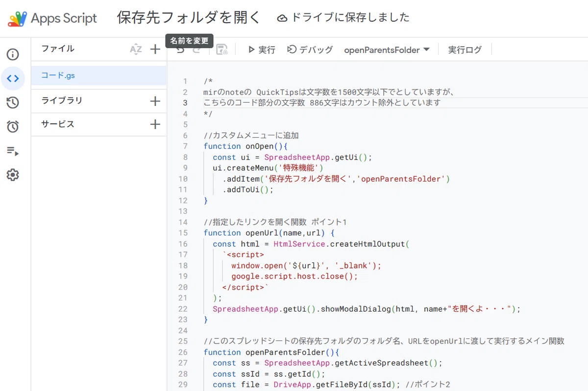Run the script with 実行 button
The width and height of the screenshot is (588, 391).
pos(261,50)
